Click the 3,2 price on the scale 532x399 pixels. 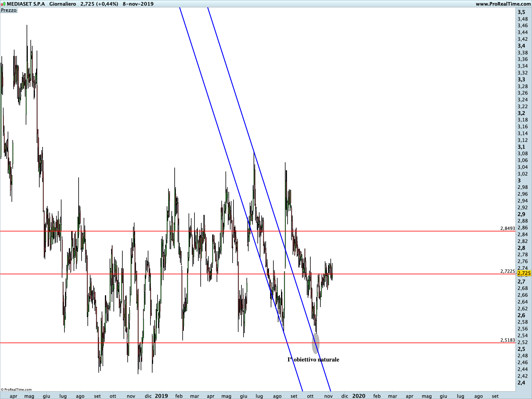(521, 113)
